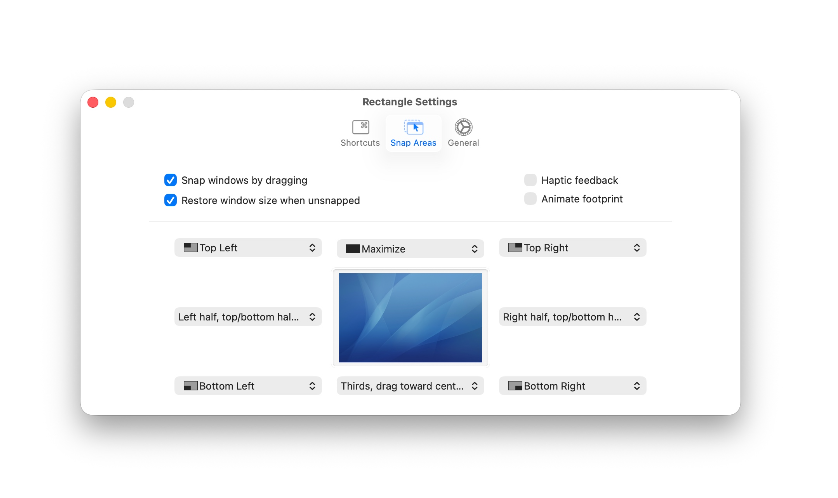838x498 pixels.
Task: Click the Maximize layout icon
Action: pyautogui.click(x=353, y=248)
